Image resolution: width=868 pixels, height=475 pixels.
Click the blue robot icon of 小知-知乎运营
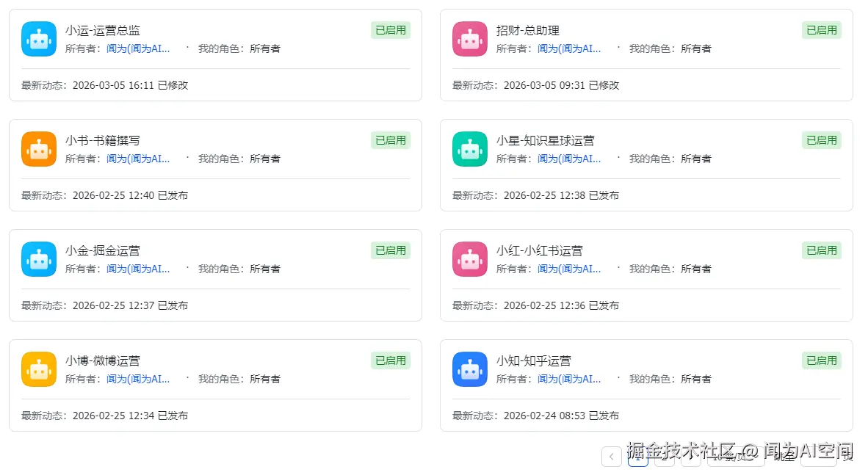tap(470, 369)
